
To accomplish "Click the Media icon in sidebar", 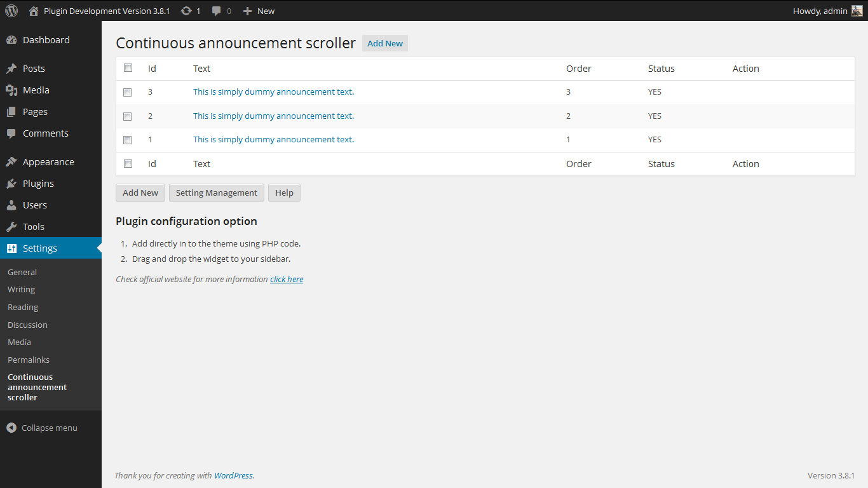I will 11,90.
